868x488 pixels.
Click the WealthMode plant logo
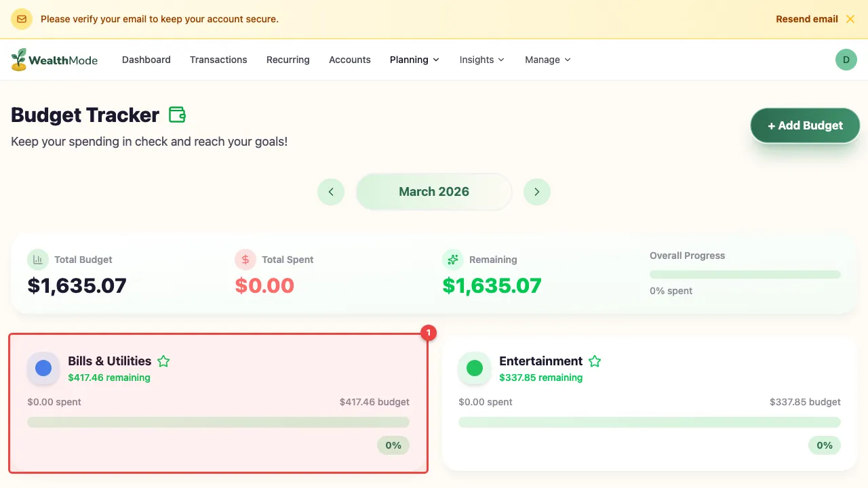tap(18, 59)
